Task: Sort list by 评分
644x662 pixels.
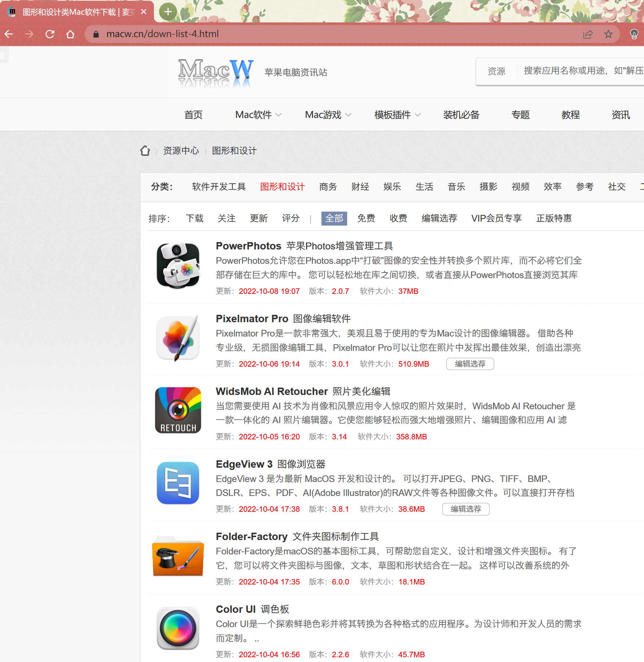Action: [x=291, y=219]
